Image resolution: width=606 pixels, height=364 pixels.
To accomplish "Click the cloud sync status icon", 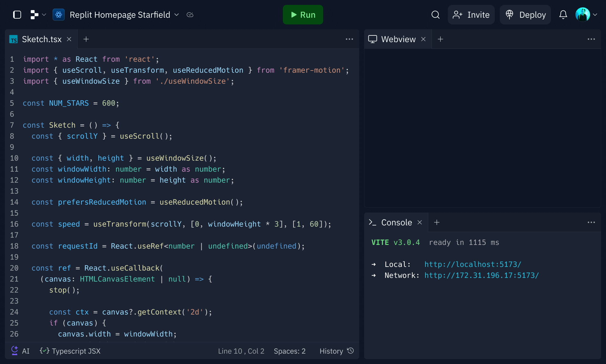I will tap(190, 15).
